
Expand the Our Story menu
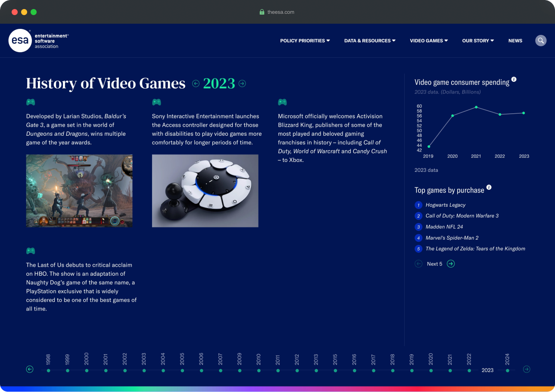coord(478,40)
